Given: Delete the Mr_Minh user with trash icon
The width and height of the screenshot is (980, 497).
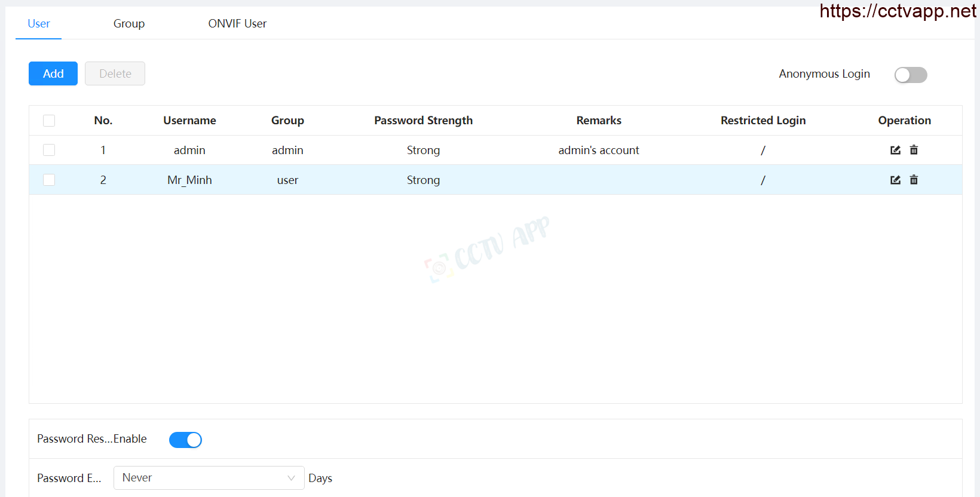Looking at the screenshot, I should [914, 180].
